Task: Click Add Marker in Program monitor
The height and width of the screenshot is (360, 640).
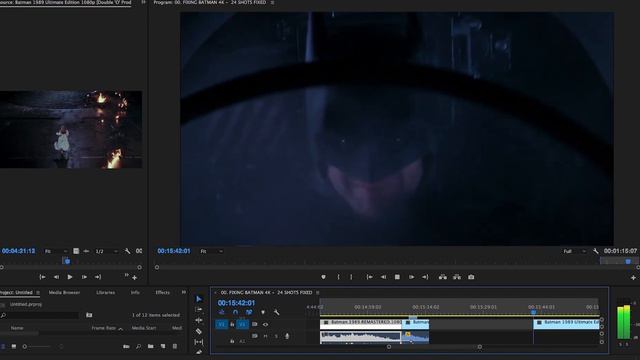Action: point(323,277)
